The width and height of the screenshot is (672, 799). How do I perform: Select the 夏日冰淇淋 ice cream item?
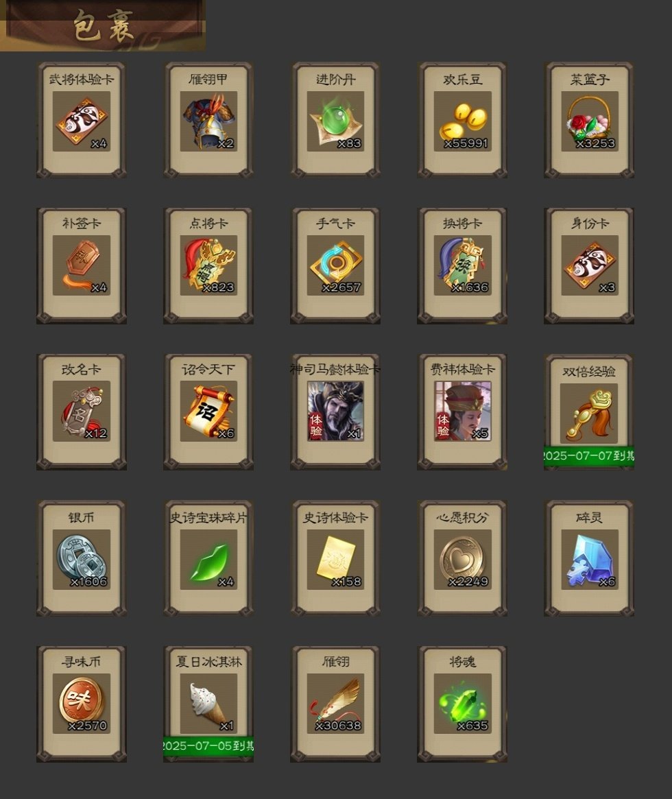click(208, 704)
